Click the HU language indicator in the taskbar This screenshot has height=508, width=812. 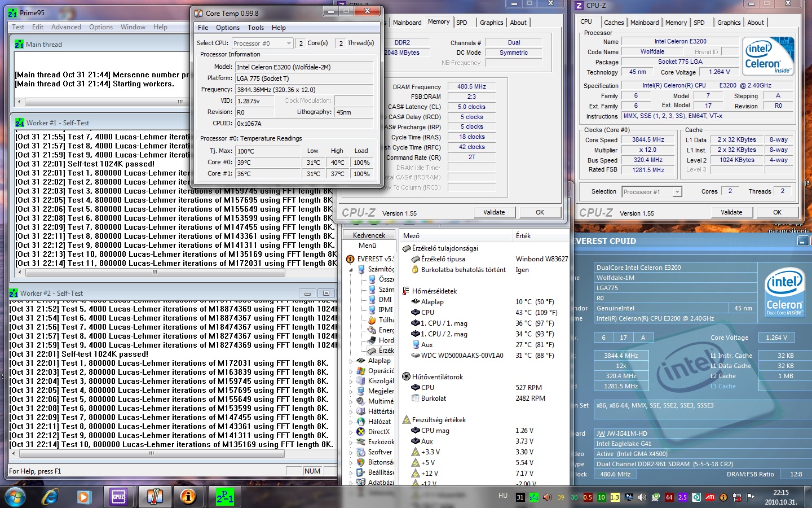click(x=503, y=496)
